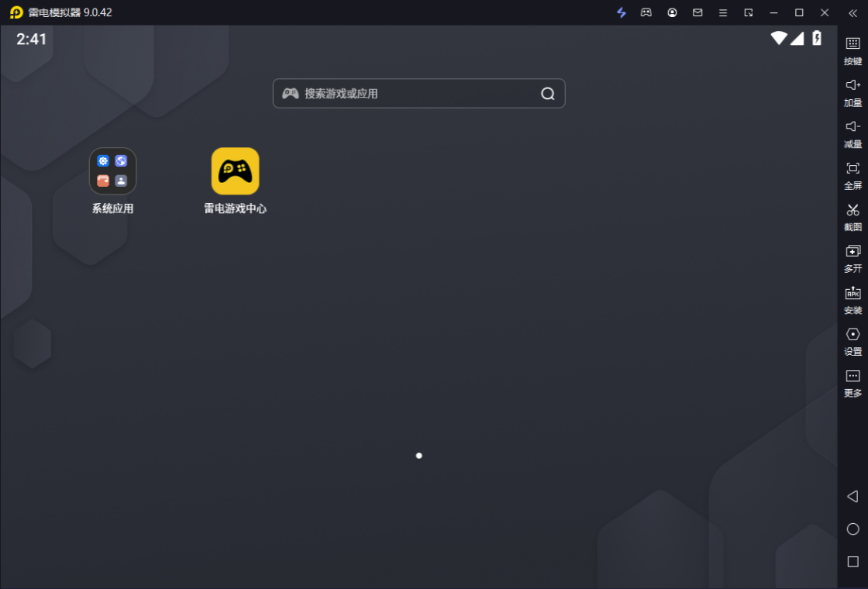
Task: Open recent apps with the square button
Action: [852, 561]
